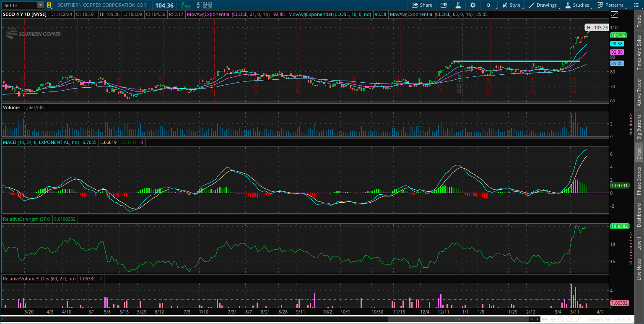Screen dimensions: 644x324
Task: Switch to Phase Scores side tab
Action: [x=639, y=181]
